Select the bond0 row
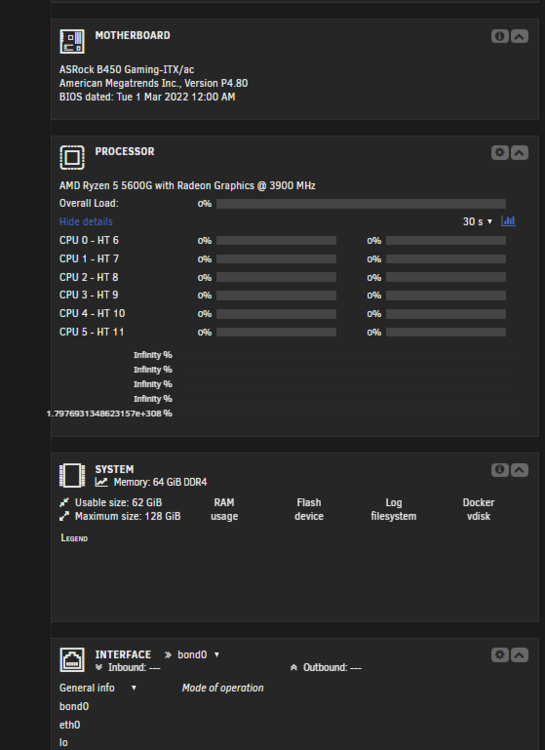Viewport: 545px width, 750px height. 74,706
